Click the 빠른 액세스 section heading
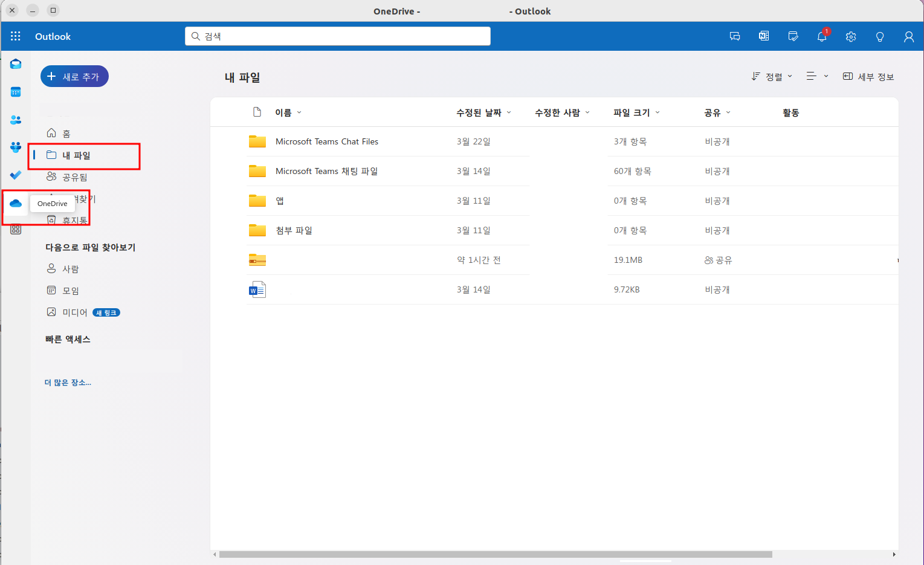Image resolution: width=924 pixels, height=565 pixels. (x=68, y=339)
